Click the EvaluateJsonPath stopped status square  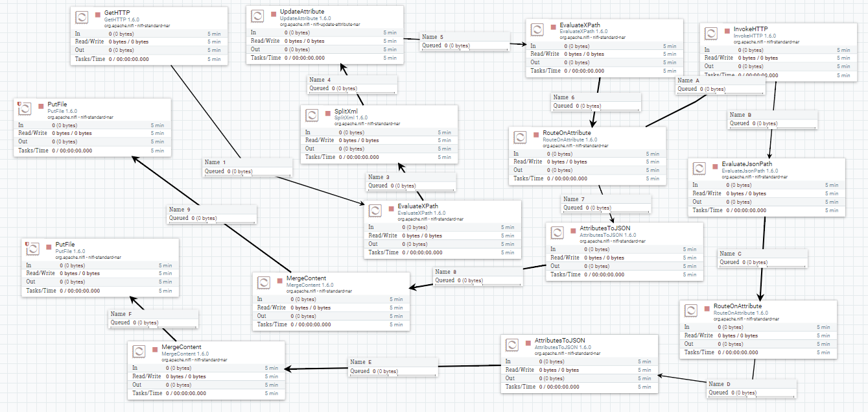715,165
